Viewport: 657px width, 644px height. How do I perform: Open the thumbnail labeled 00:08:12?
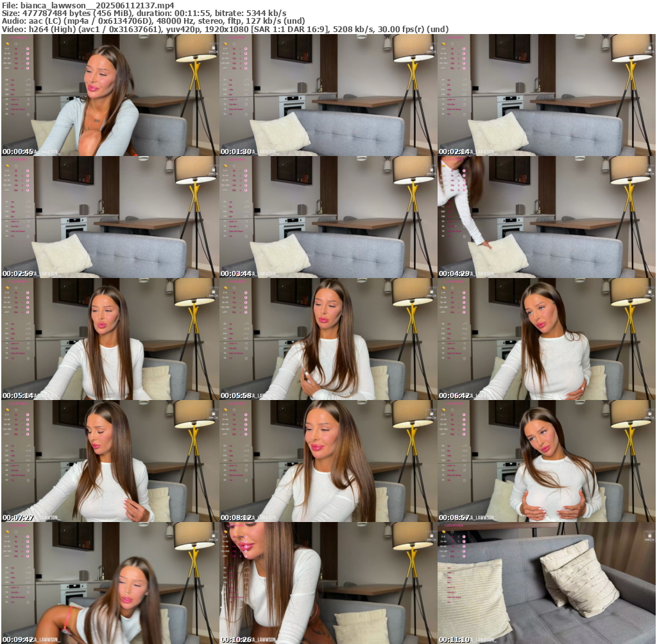328,461
